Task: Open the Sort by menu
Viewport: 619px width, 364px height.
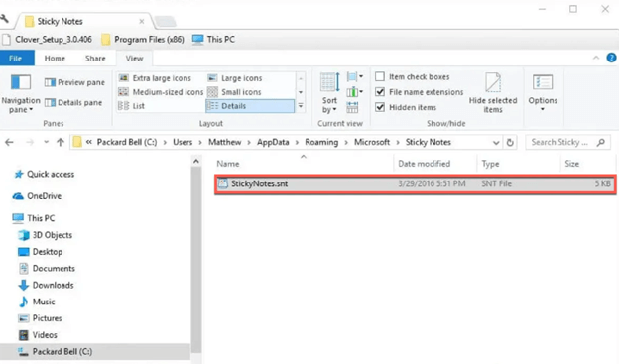Action: [329, 93]
